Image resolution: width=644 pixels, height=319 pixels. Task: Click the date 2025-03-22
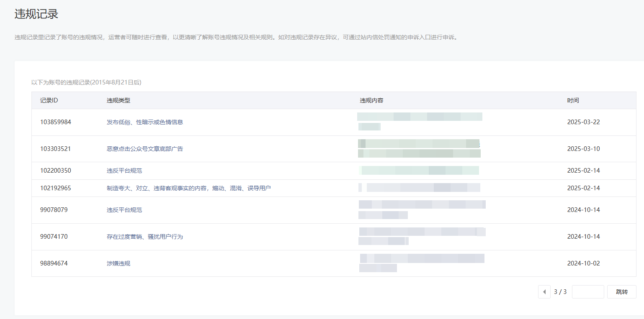pos(584,122)
